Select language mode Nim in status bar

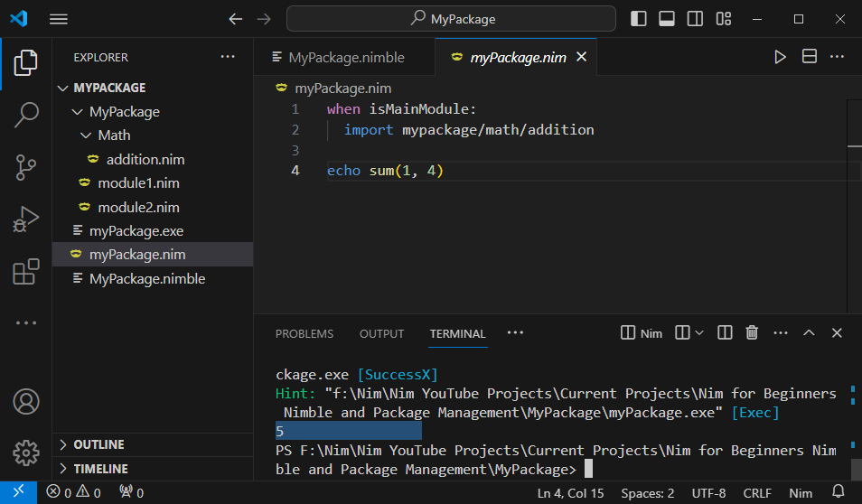click(801, 493)
